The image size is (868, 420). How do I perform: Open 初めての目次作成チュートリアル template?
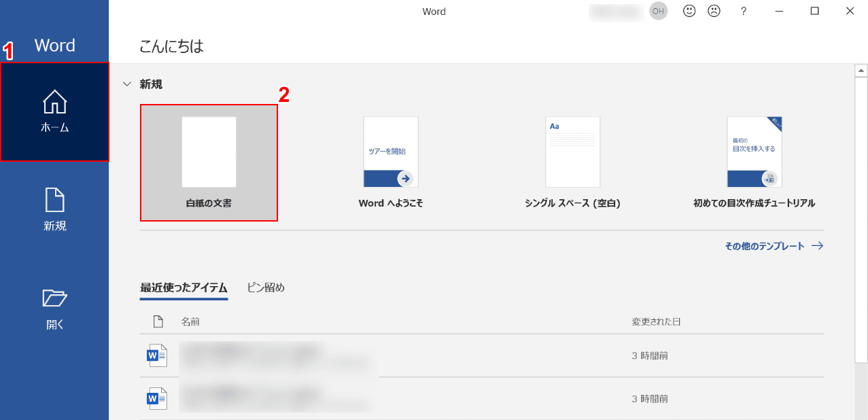click(x=754, y=162)
